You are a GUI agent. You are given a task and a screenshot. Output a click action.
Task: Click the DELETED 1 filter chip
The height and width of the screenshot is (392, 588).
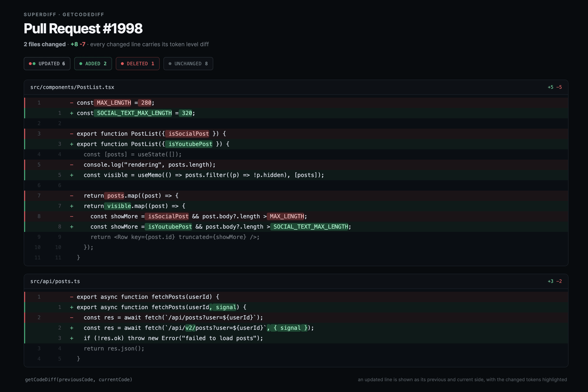[138, 64]
